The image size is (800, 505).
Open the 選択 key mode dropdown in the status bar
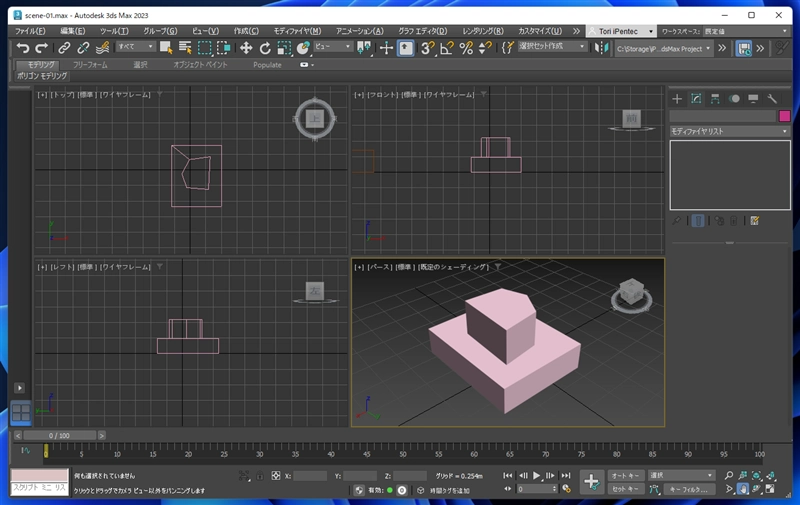click(681, 475)
